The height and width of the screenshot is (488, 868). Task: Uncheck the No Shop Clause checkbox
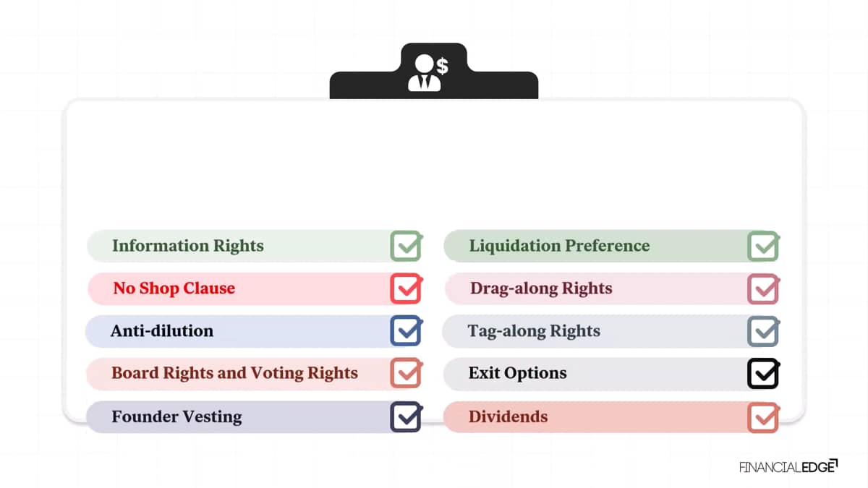tap(406, 288)
